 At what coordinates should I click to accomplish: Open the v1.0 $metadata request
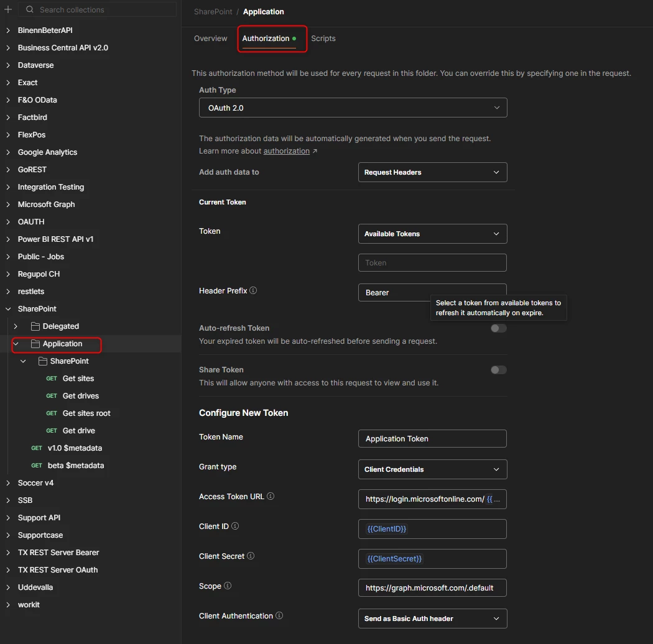click(75, 448)
